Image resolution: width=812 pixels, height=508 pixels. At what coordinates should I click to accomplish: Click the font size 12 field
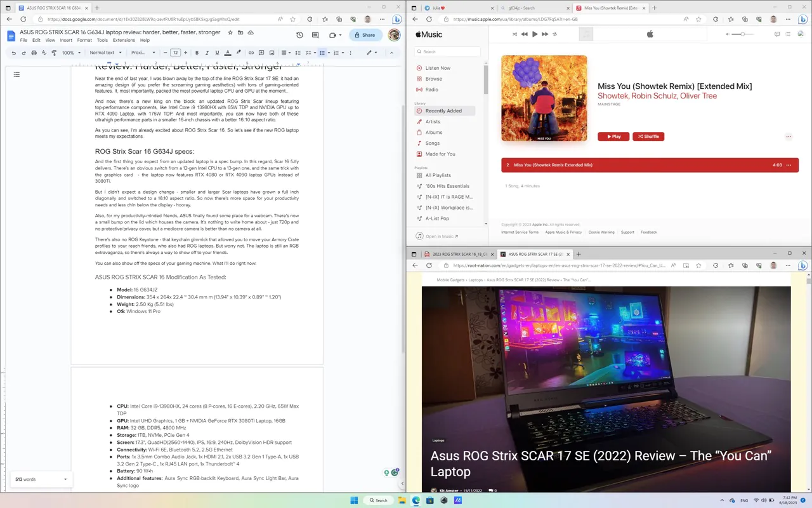coord(176,53)
